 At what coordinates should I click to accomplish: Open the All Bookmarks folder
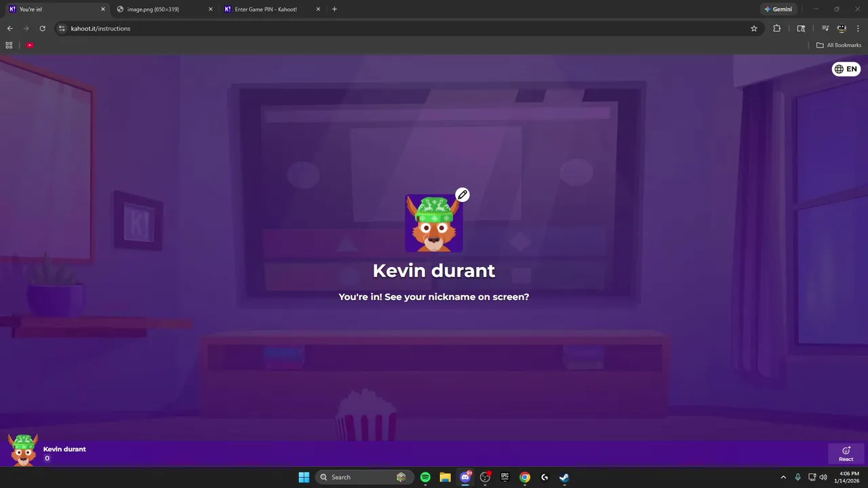coord(839,45)
